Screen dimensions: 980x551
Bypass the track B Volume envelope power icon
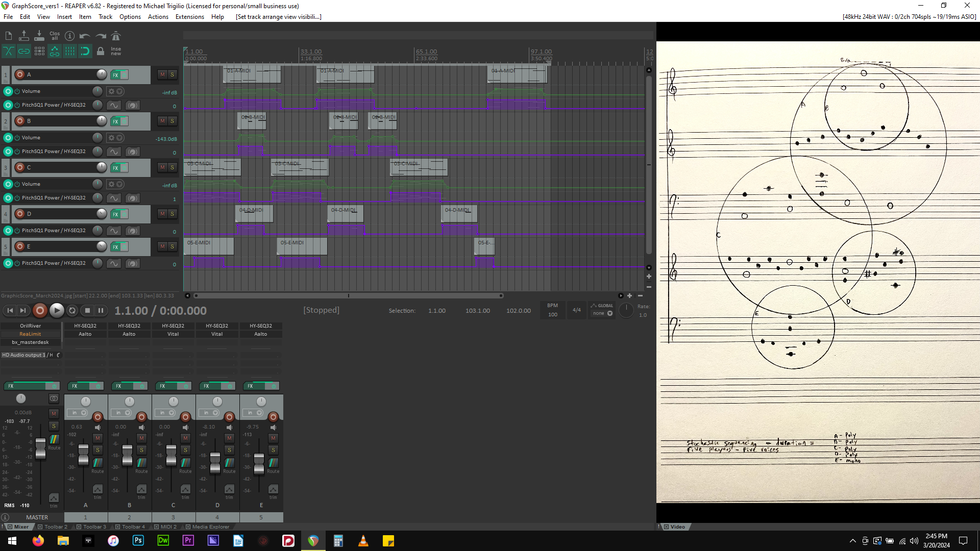click(17, 138)
